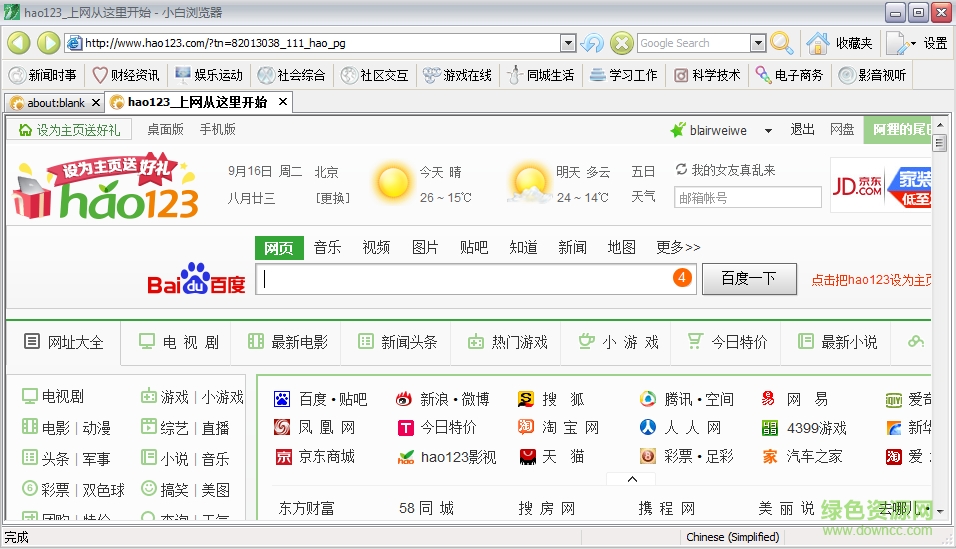Click the weather refresh icon beside 我的女友真乱来

pos(681,170)
